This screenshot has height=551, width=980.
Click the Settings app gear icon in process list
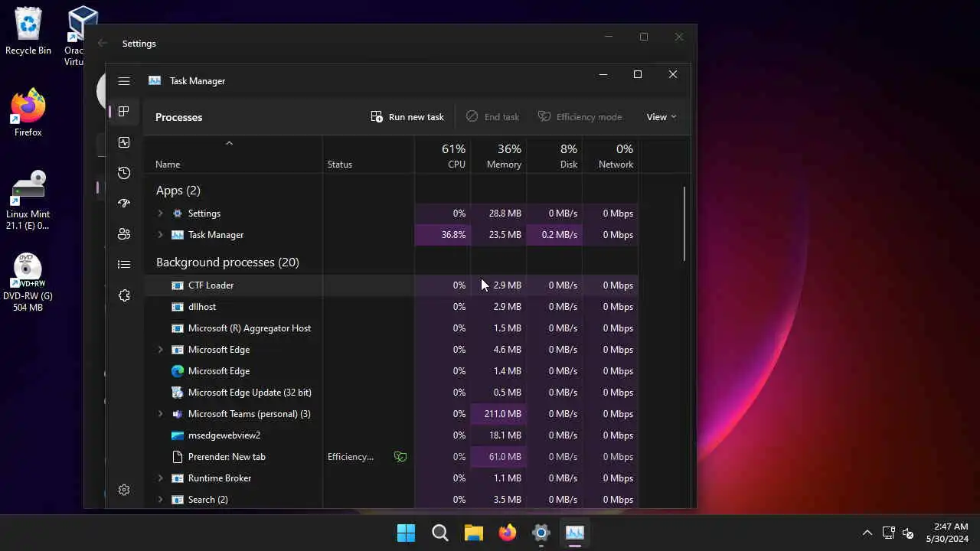pyautogui.click(x=178, y=214)
